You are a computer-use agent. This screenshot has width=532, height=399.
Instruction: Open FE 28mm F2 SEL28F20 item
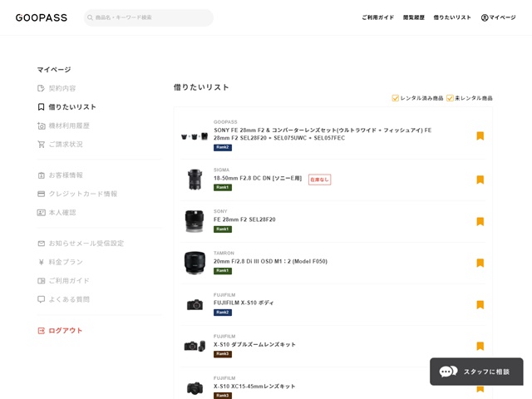click(x=244, y=219)
